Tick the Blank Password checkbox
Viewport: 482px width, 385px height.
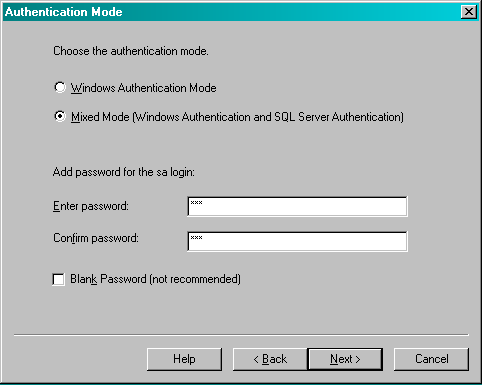[59, 279]
